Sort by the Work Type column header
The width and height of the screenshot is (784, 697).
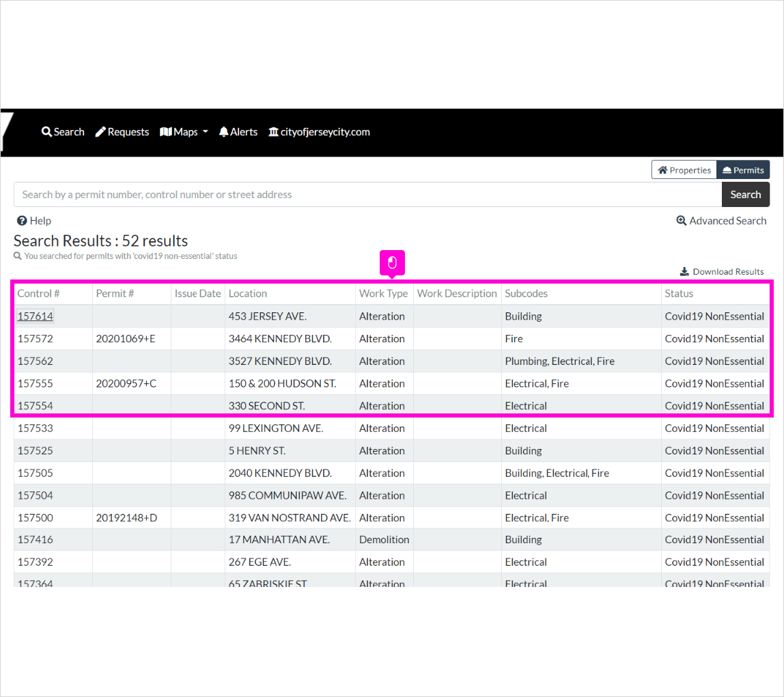point(383,294)
